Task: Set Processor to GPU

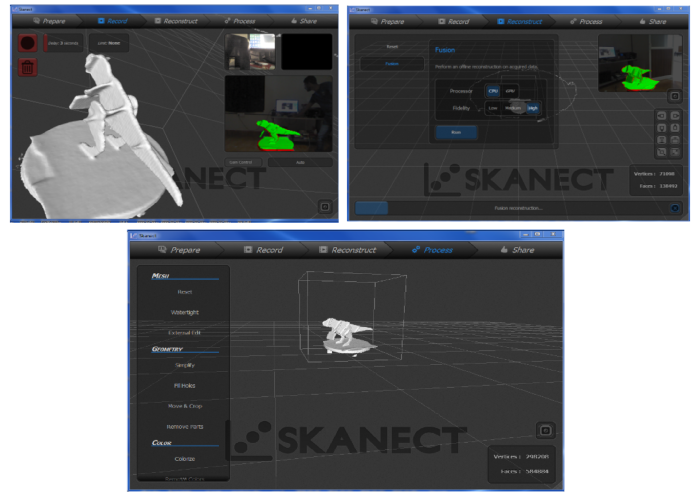Action: pos(510,91)
